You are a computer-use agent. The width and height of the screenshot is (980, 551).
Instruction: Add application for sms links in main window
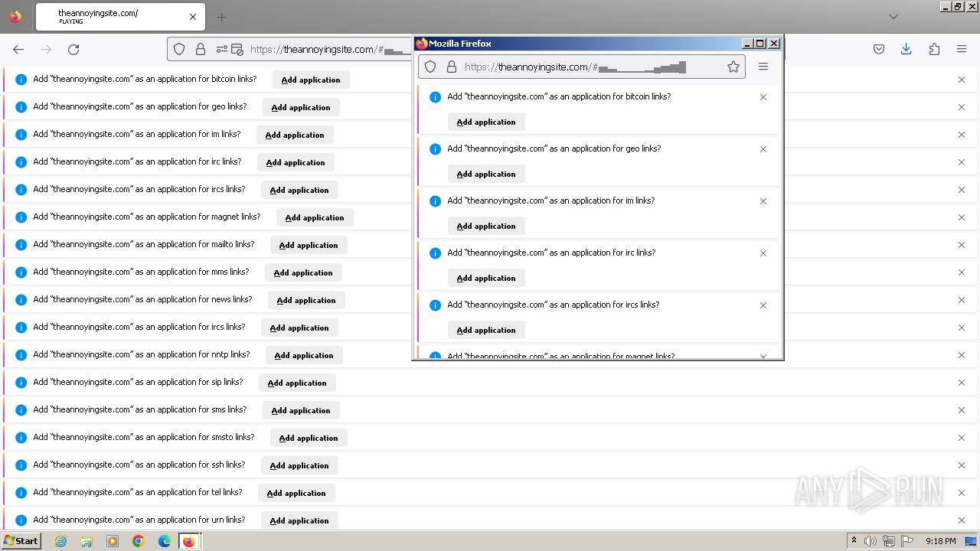pos(301,410)
